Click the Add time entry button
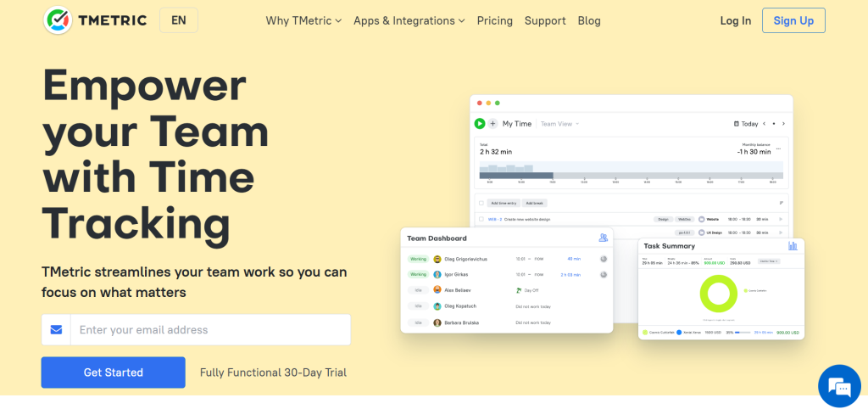 [504, 203]
